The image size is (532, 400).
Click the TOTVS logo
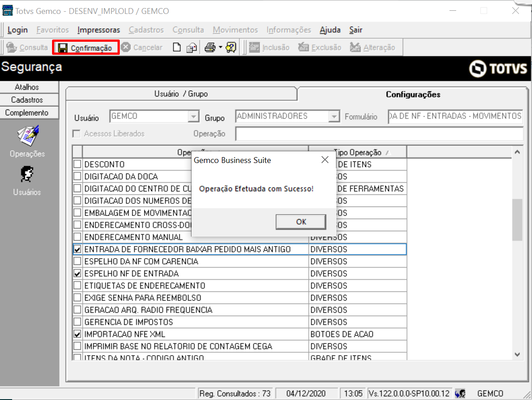pyautogui.click(x=498, y=69)
